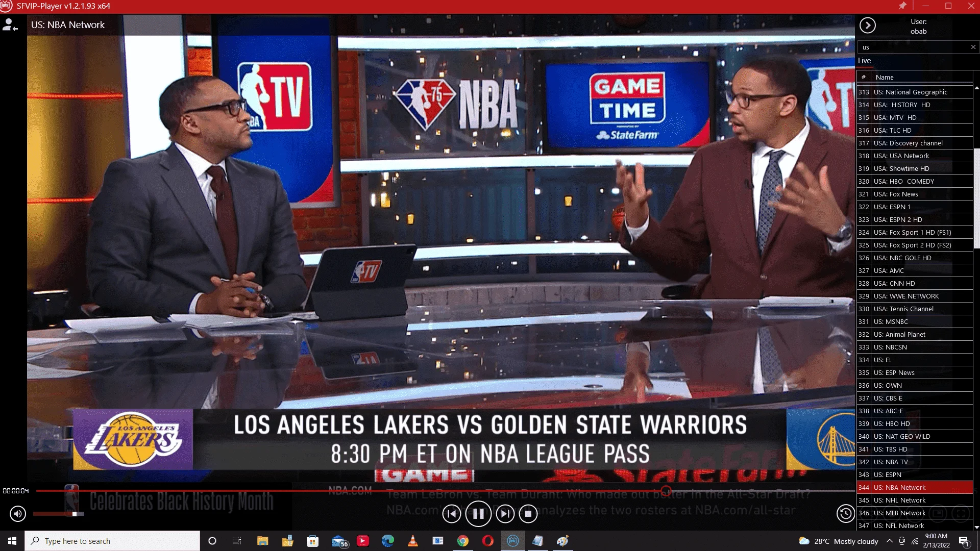
Task: Seek on the playback progress bar
Action: [445, 491]
